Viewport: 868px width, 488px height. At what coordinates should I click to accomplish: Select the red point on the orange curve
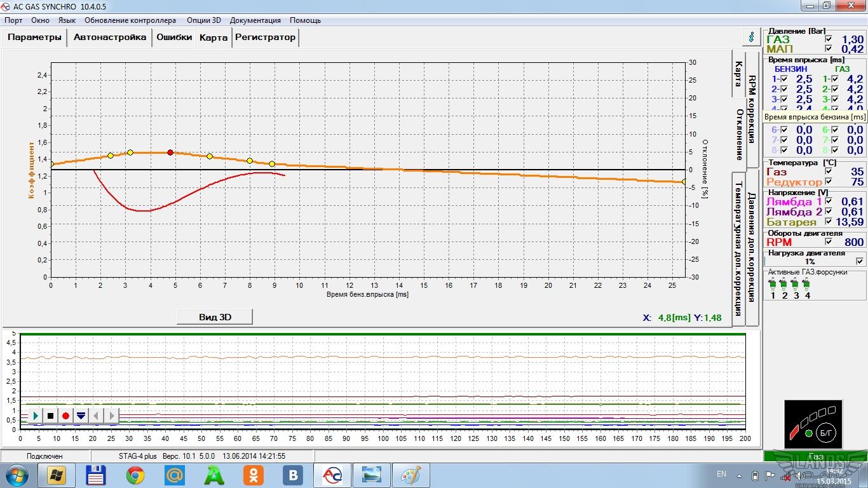pyautogui.click(x=170, y=152)
